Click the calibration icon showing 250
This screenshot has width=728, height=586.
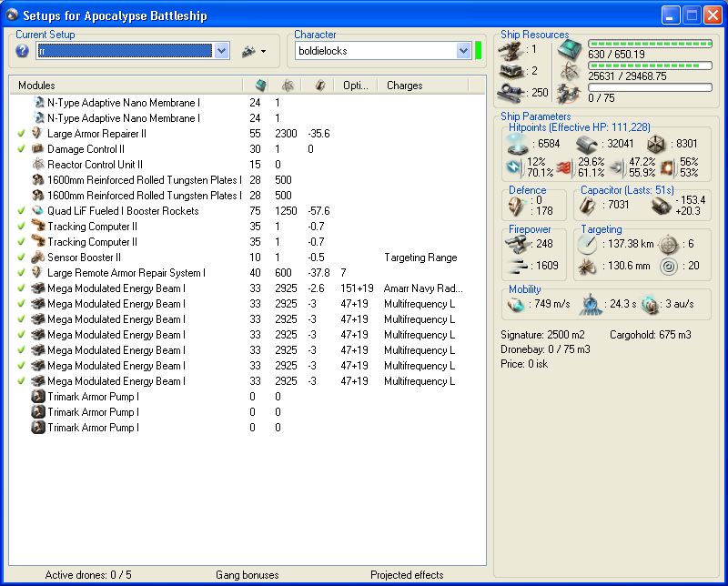[x=511, y=92]
